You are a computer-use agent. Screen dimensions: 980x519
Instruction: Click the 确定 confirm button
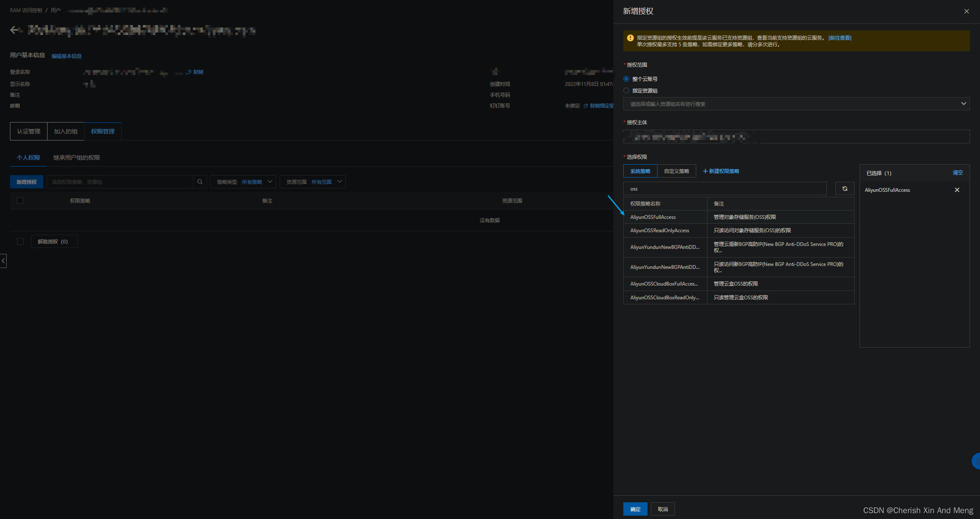[635, 509]
